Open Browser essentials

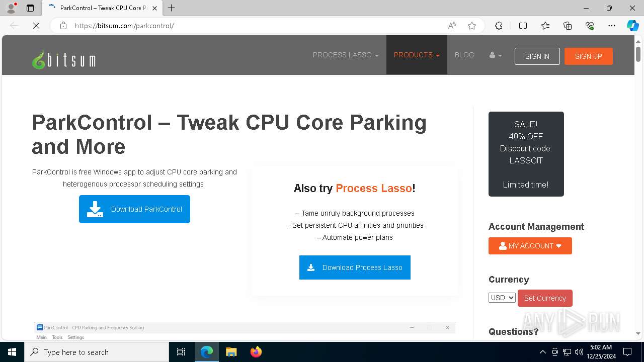(x=590, y=26)
